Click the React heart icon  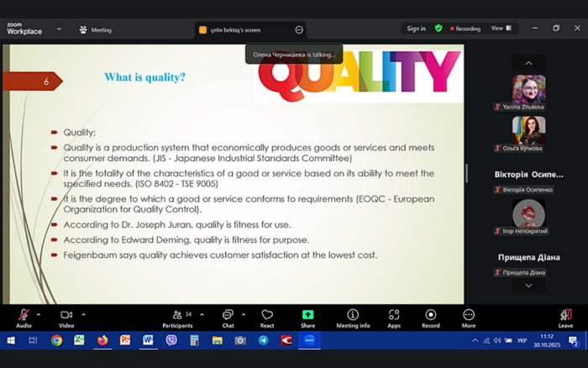click(267, 316)
